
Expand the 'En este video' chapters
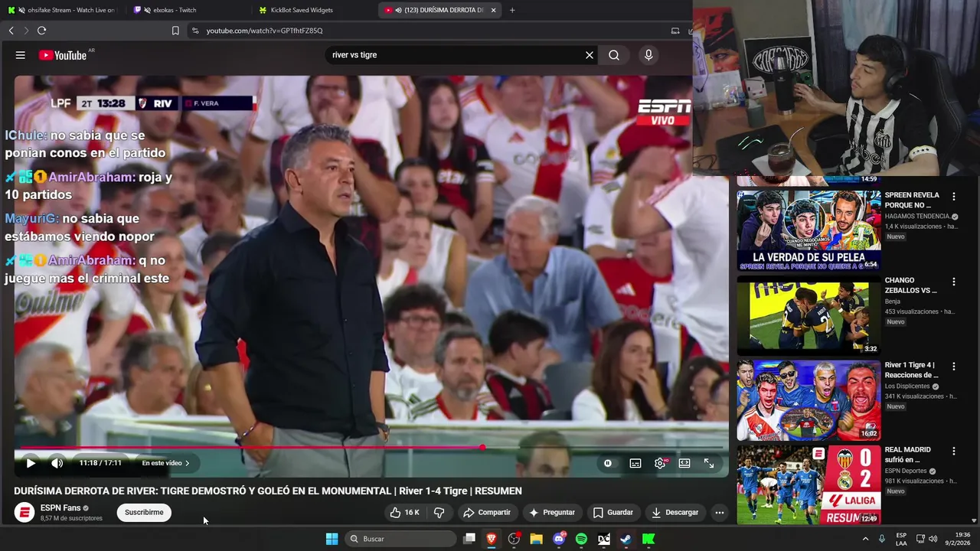pos(165,463)
